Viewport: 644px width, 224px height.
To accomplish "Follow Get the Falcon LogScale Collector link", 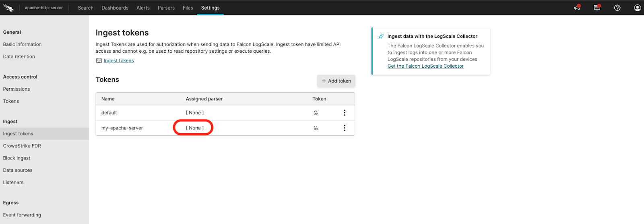I will 425,66.
